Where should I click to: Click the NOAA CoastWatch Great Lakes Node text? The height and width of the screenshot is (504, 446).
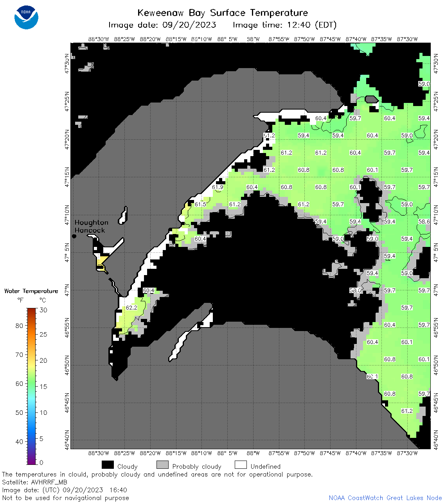point(385,498)
